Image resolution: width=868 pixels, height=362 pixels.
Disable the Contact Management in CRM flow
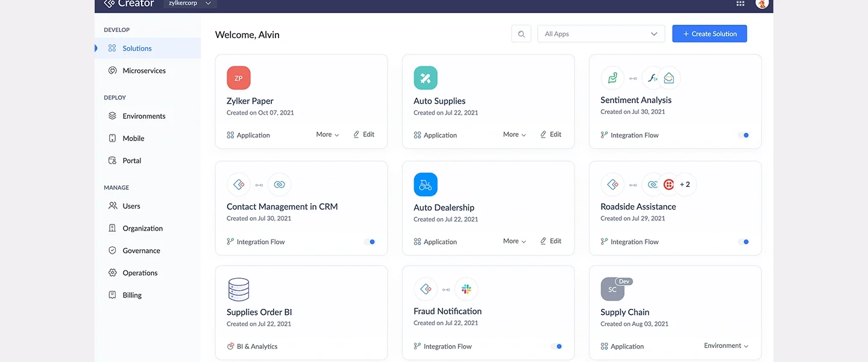[370, 242]
